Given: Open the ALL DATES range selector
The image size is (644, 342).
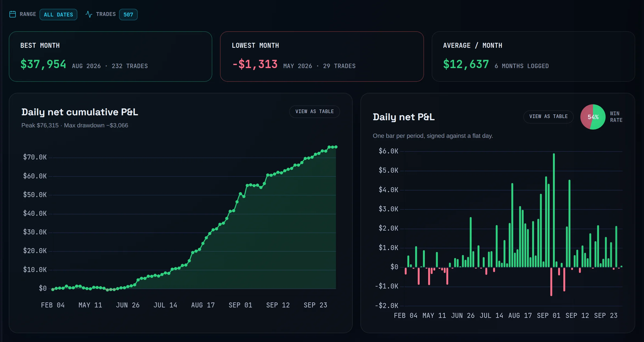Looking at the screenshot, I should click(x=58, y=15).
